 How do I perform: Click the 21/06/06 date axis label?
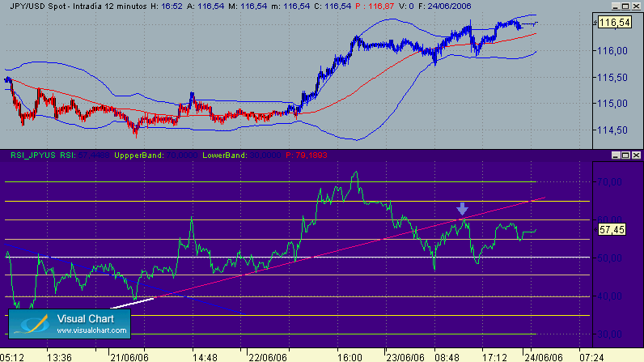[129, 357]
